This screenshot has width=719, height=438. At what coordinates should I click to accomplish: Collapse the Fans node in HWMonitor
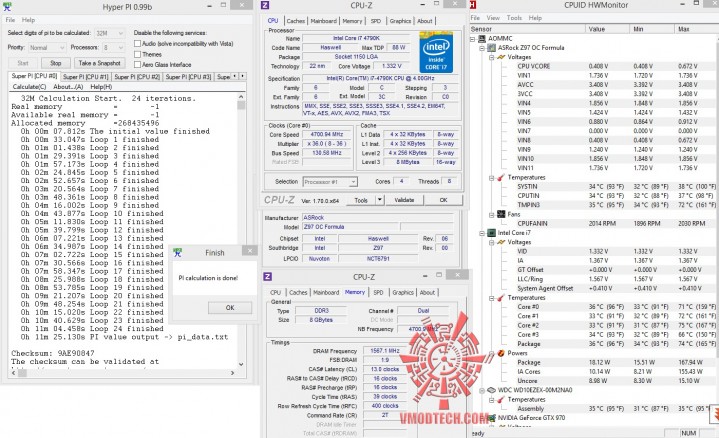click(x=491, y=215)
